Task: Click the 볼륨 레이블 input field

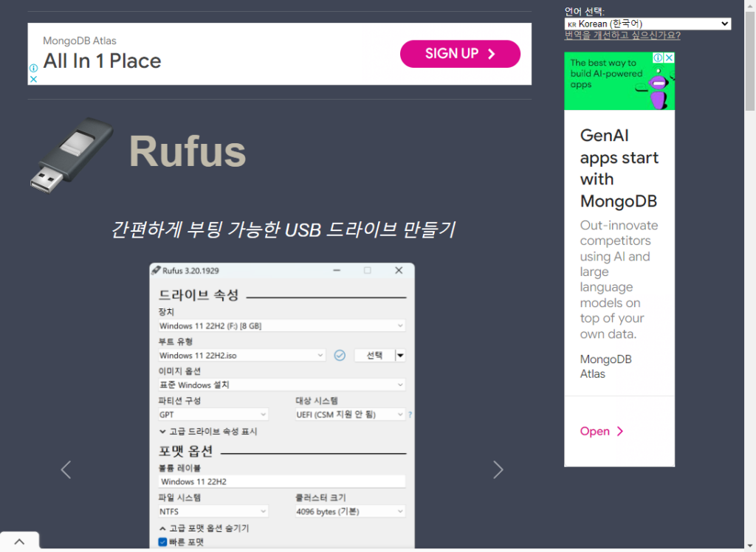Action: (282, 481)
